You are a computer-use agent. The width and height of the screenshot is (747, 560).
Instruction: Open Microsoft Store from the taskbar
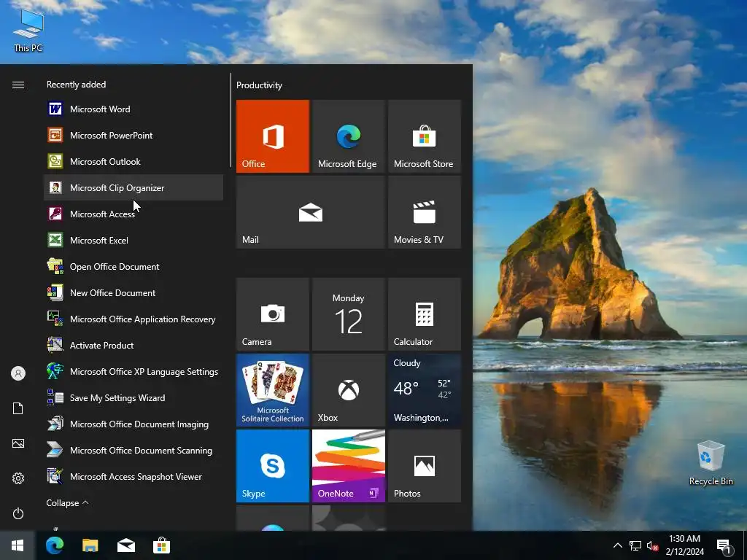point(161,545)
